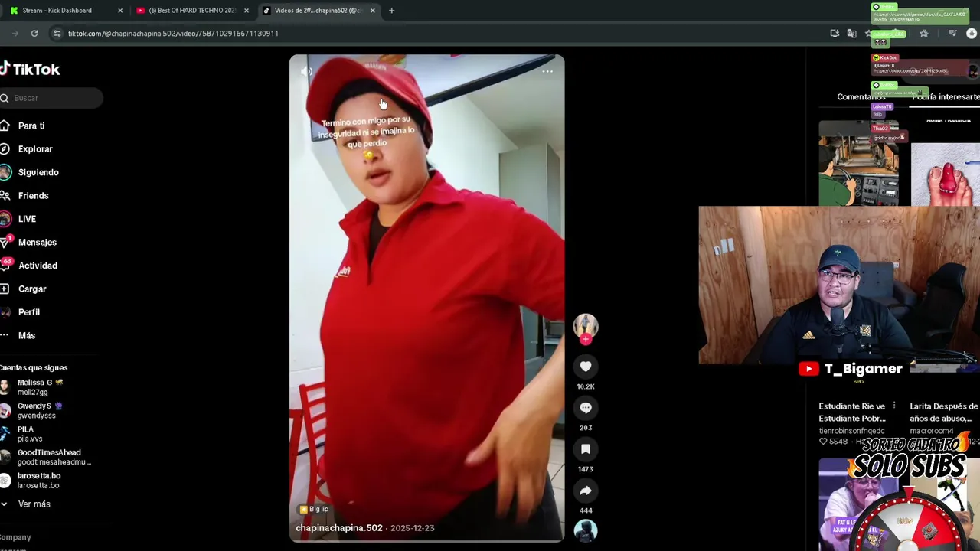Click the Más three-dots icon
Screen dimensions: 980x551
click(5, 336)
